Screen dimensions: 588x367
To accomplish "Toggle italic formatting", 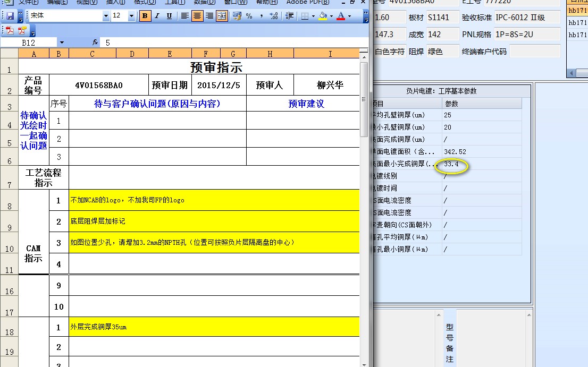I will pos(157,16).
